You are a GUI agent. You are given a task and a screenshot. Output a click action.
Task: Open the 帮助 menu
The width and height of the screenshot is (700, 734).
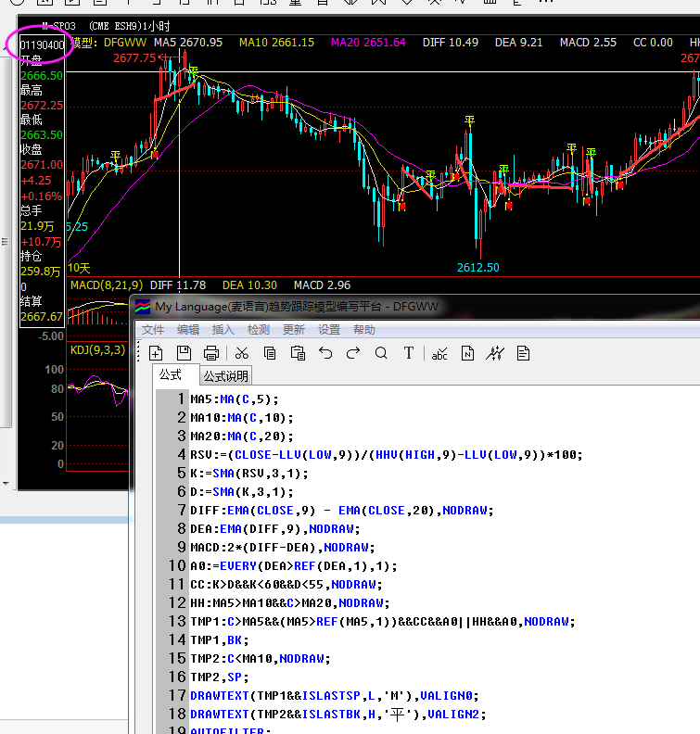pos(364,330)
